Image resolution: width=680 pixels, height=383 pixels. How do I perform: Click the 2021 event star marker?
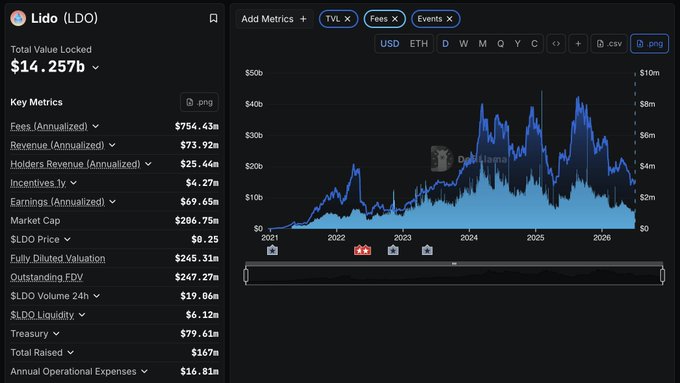pyautogui.click(x=272, y=250)
